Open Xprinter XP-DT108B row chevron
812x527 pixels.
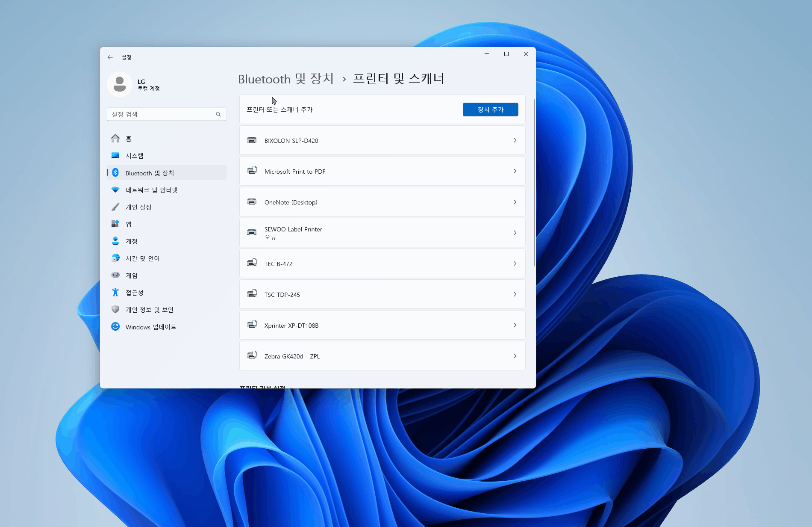pyautogui.click(x=515, y=325)
